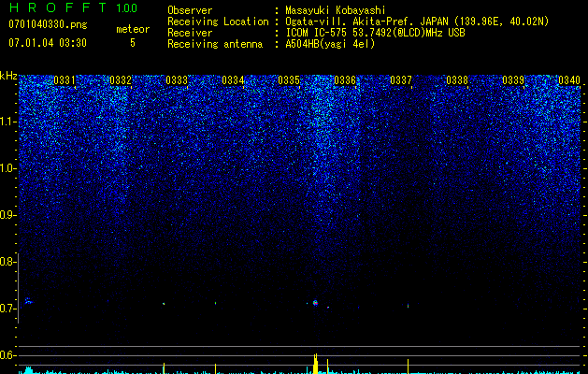Select the filename 0701040330.png

48,25
